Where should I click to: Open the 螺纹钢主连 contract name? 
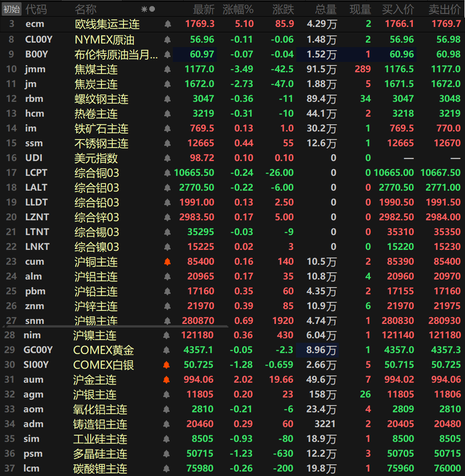pos(101,99)
